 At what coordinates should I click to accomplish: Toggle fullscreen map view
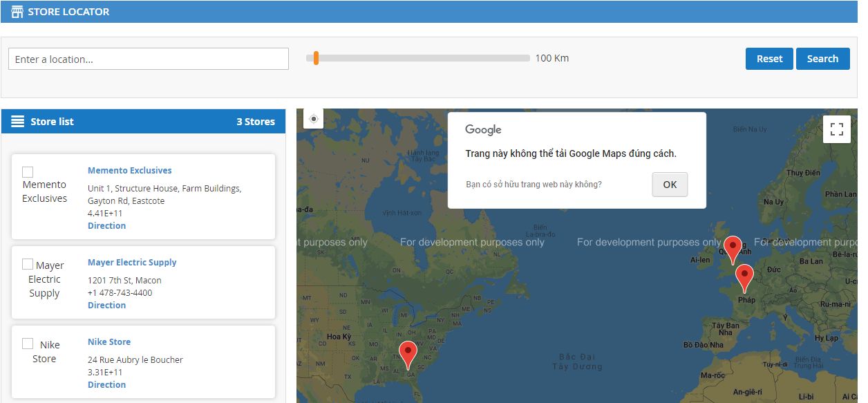pos(837,129)
